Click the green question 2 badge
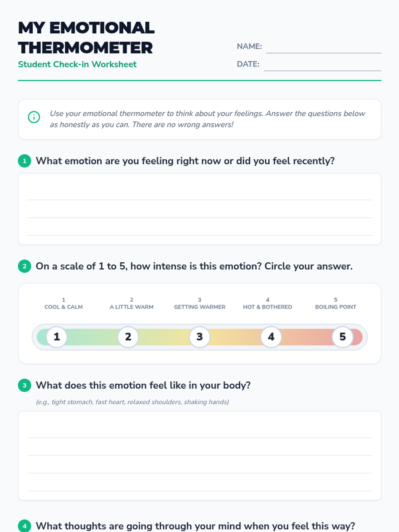 (x=25, y=266)
